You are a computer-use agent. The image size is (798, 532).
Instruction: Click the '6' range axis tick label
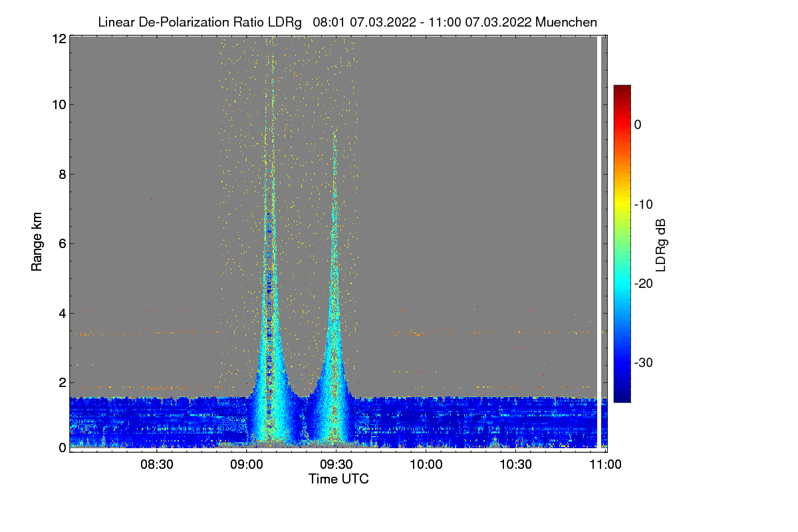[62, 243]
